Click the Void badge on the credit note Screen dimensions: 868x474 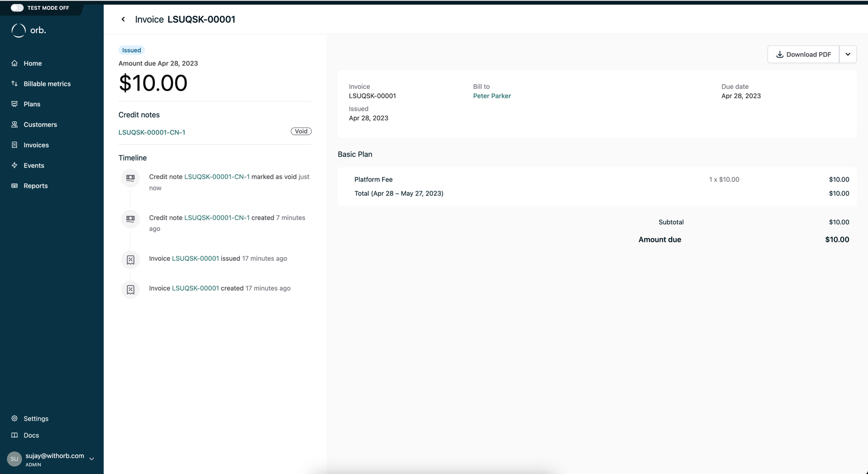click(x=301, y=131)
